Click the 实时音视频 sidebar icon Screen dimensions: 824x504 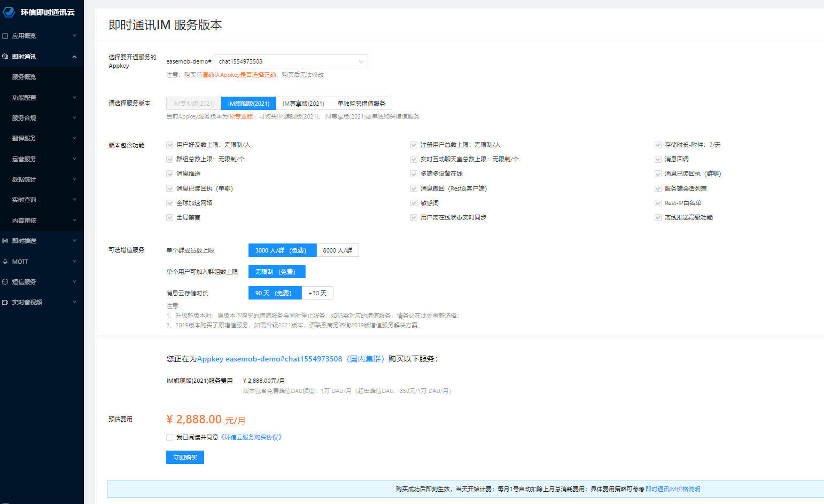[5, 302]
